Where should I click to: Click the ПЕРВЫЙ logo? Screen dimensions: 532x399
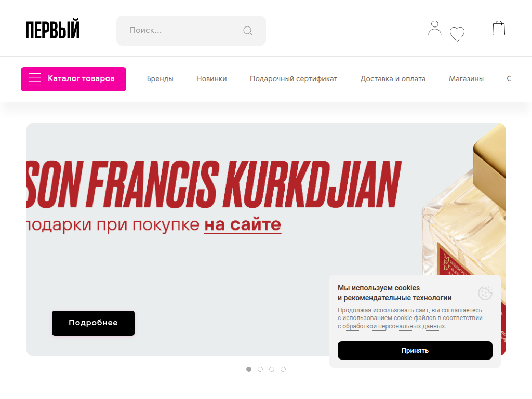[52, 29]
